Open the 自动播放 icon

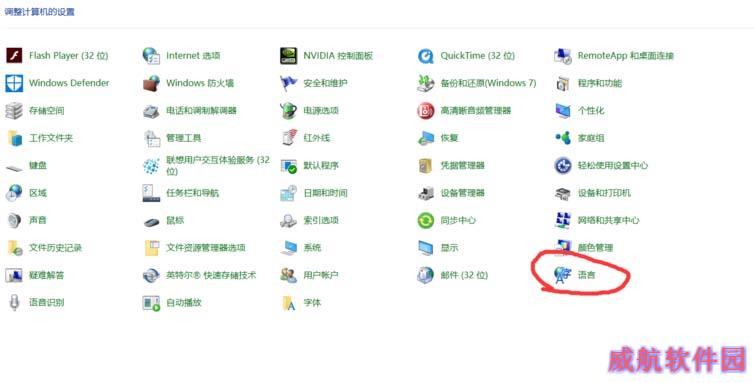[x=151, y=303]
